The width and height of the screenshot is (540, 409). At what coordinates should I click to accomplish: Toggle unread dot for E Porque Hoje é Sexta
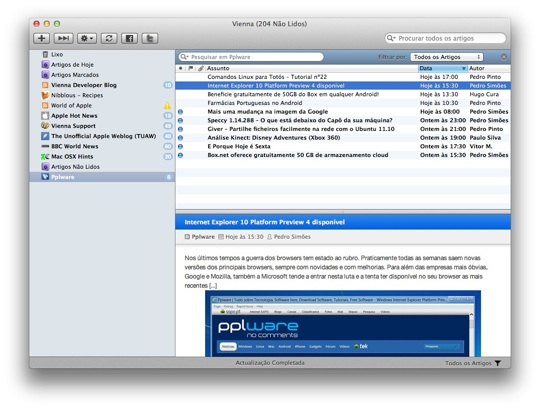(180, 147)
